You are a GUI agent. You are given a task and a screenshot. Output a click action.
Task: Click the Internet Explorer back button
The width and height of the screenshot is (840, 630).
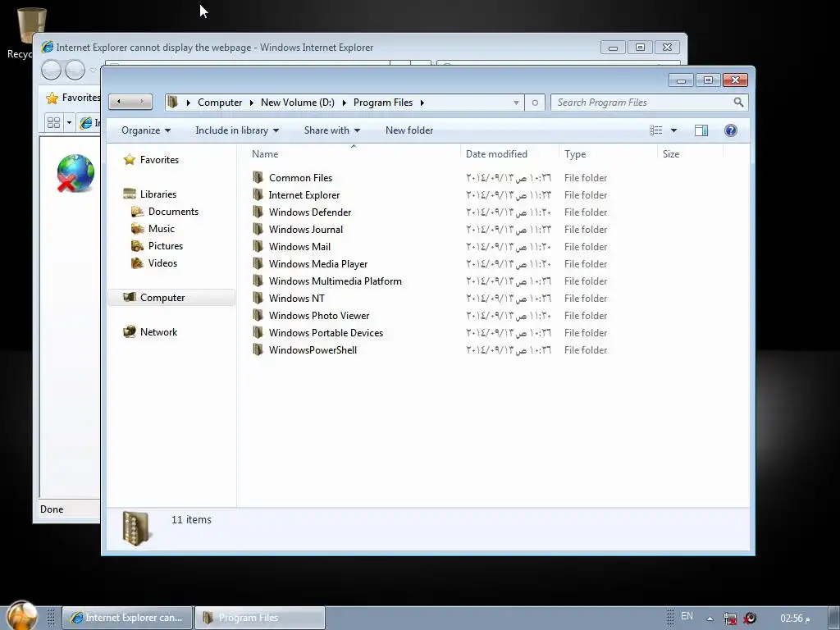[x=51, y=70]
